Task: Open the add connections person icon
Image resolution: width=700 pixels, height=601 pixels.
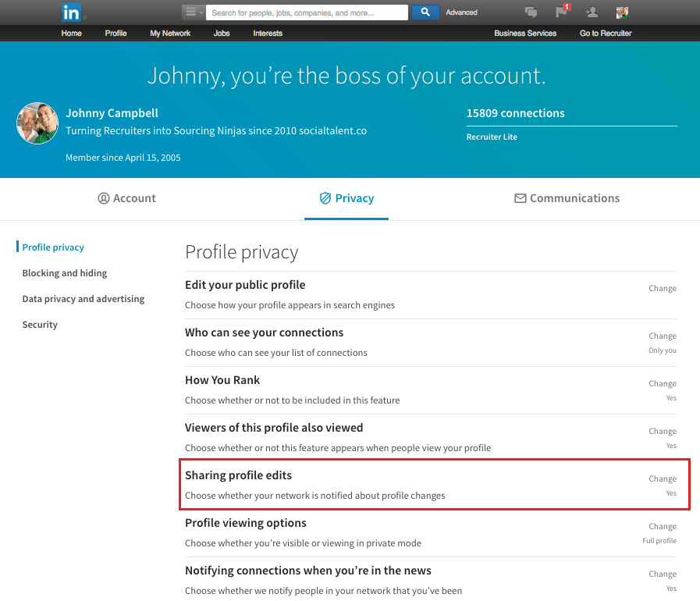Action: pyautogui.click(x=592, y=12)
